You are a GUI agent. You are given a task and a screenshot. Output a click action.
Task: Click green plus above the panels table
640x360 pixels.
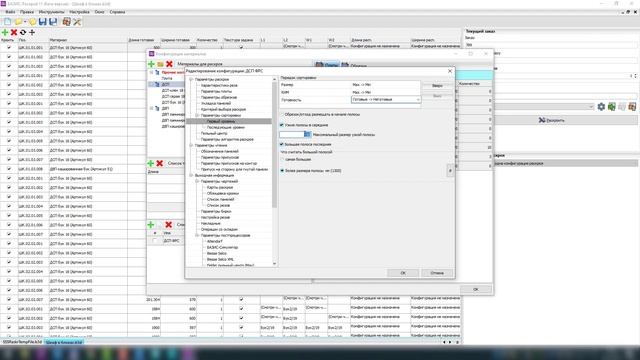coord(5,32)
